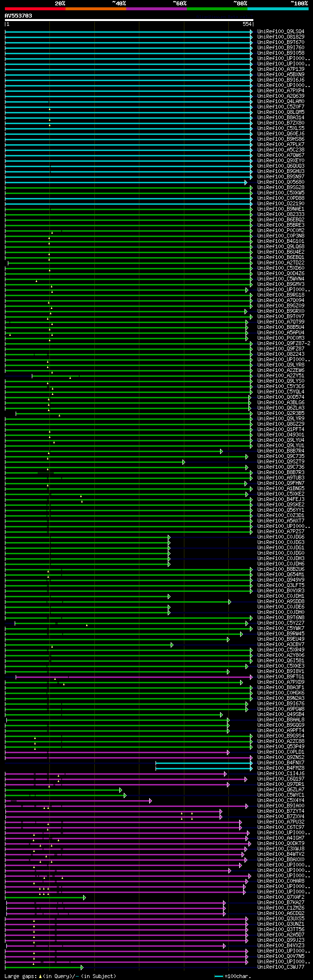Click UniRef100_Q9FHN7 label

pos(281,483)
